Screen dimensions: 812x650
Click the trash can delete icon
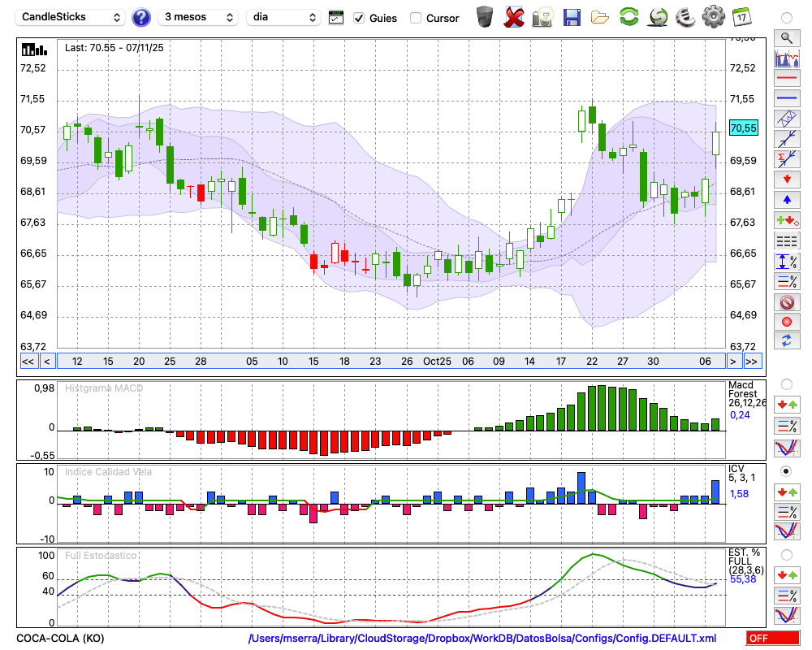(x=485, y=17)
